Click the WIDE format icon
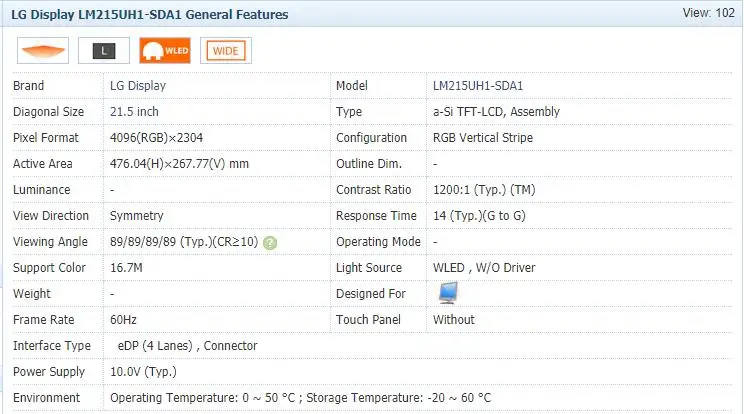The width and height of the screenshot is (744, 414). point(226,50)
